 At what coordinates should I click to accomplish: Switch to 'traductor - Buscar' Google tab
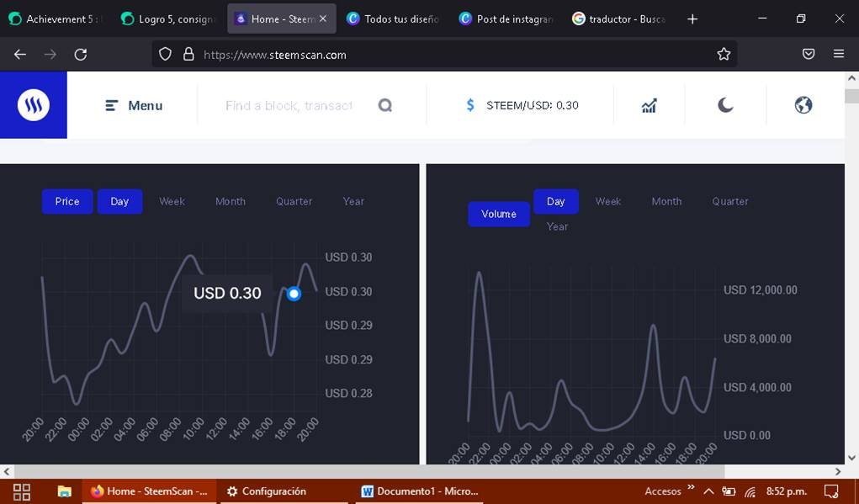pos(619,19)
